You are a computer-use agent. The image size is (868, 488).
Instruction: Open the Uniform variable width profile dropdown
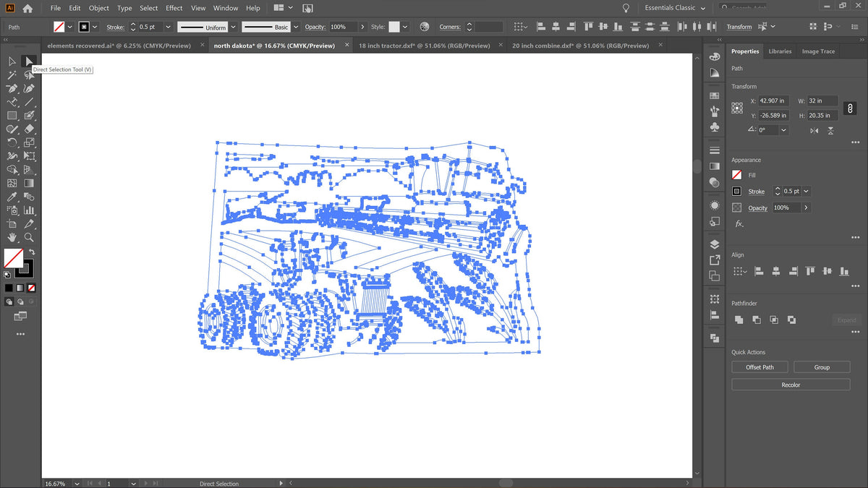tap(233, 27)
